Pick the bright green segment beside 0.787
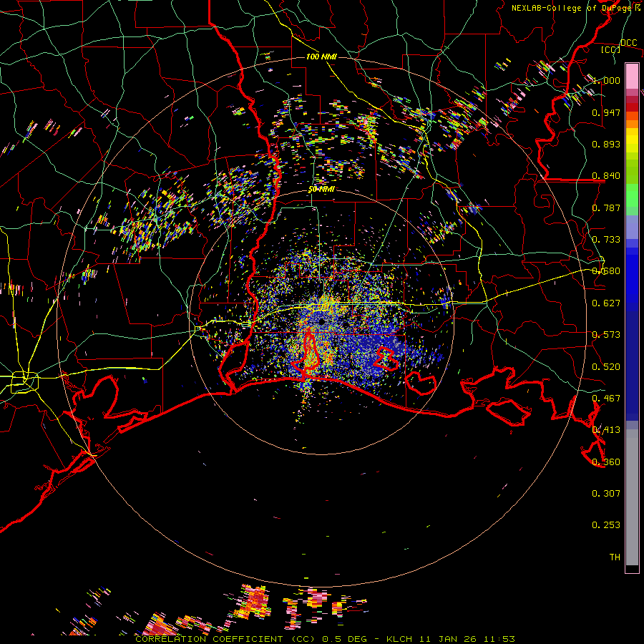The height and width of the screenshot is (644, 644). click(x=632, y=200)
